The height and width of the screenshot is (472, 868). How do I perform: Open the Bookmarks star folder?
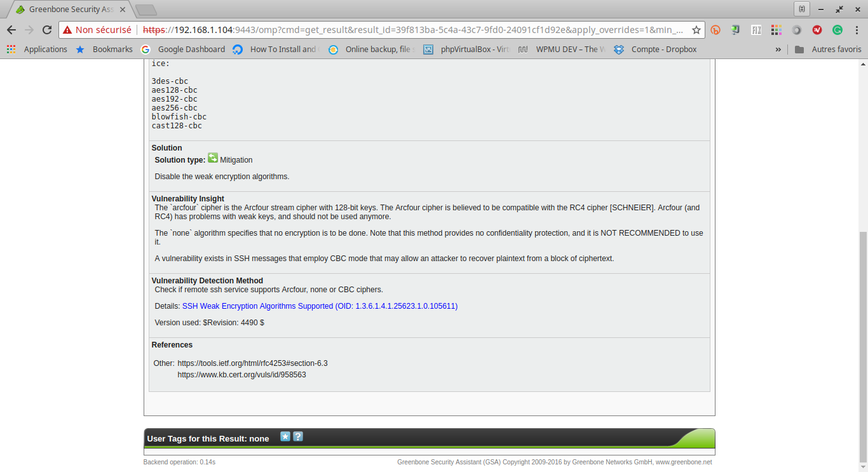click(x=104, y=49)
